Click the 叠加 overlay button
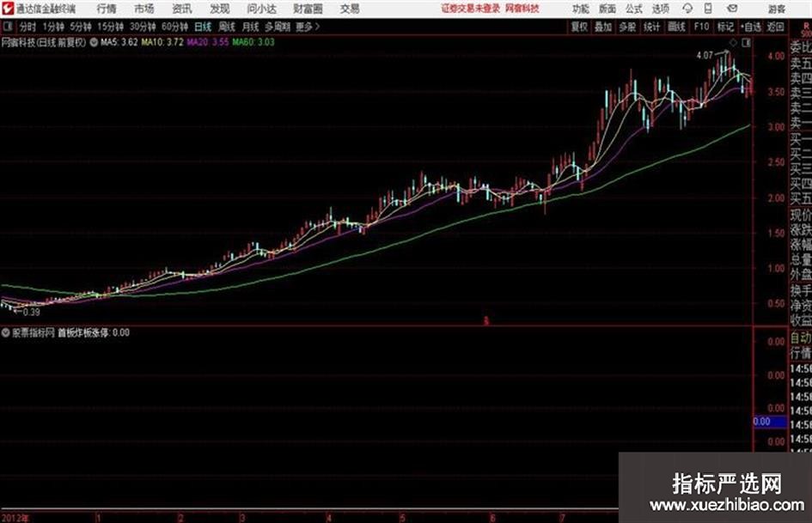The image size is (812, 523). pyautogui.click(x=603, y=27)
